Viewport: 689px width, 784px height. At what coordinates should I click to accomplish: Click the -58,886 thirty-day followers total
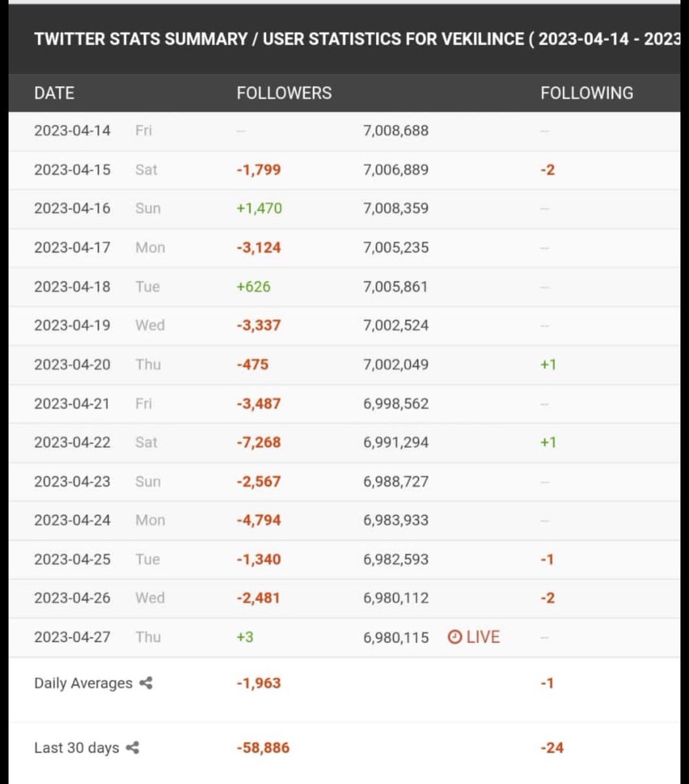tap(263, 748)
